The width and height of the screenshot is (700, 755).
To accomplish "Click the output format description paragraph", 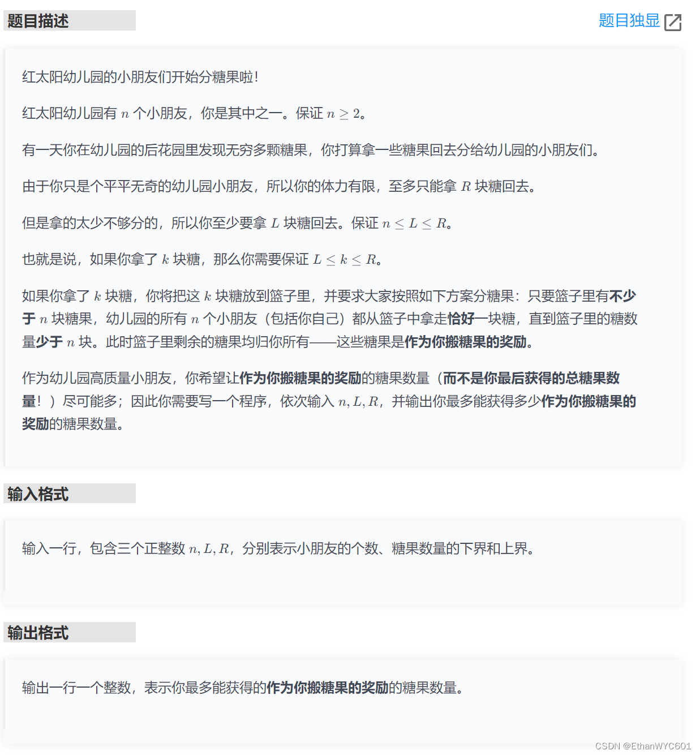I will point(243,688).
